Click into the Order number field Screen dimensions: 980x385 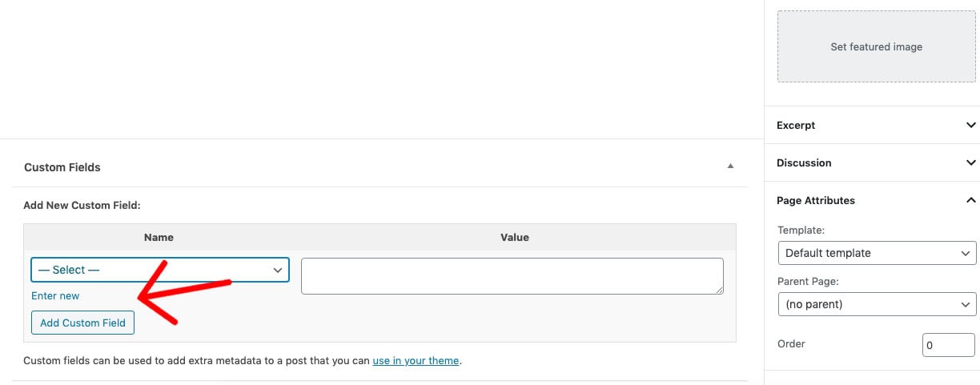click(948, 345)
